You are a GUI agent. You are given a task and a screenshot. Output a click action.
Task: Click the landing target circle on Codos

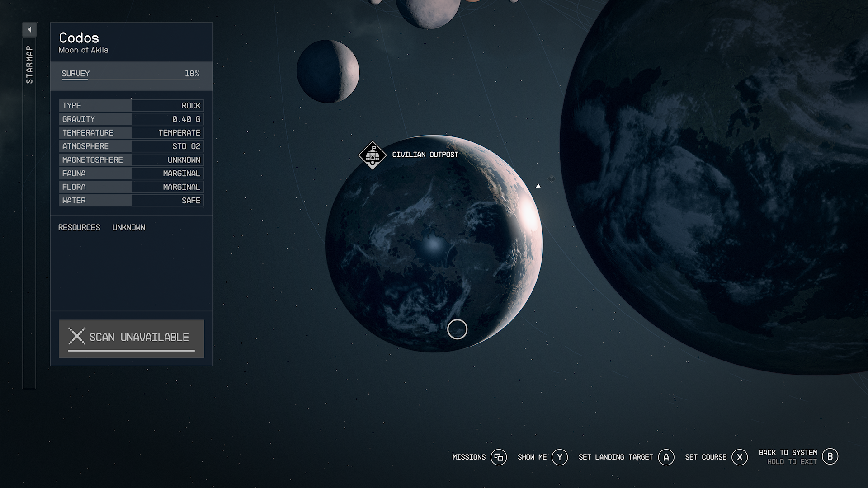457,329
